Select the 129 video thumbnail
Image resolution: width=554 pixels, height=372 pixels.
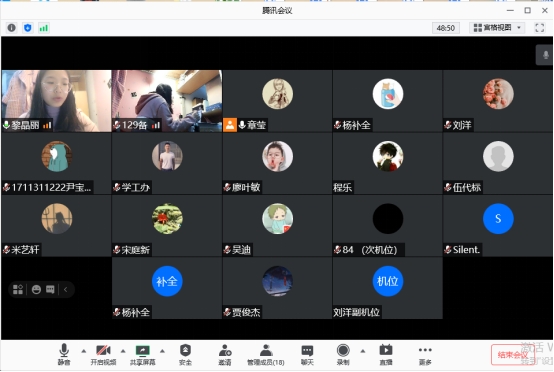coord(167,101)
